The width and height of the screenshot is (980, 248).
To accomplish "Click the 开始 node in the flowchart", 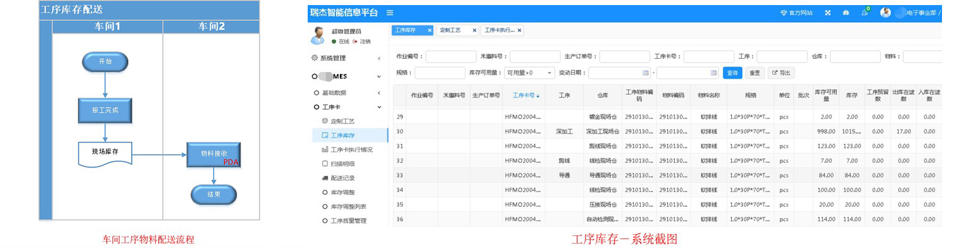I will [x=105, y=62].
